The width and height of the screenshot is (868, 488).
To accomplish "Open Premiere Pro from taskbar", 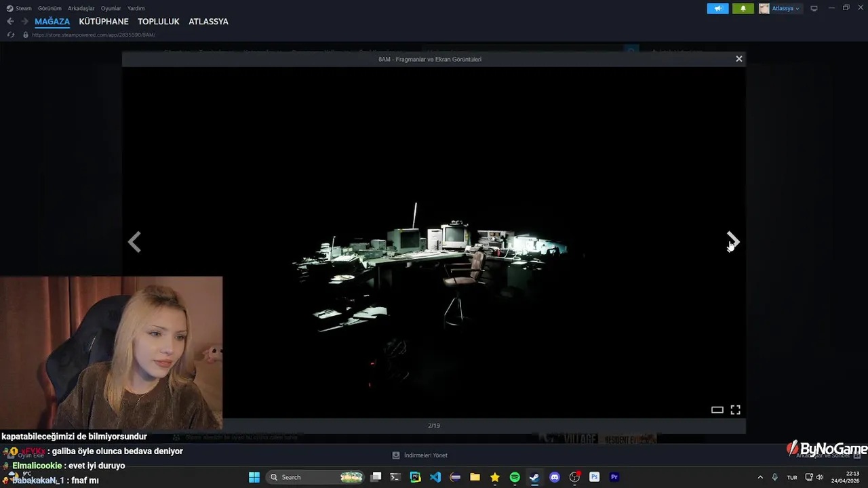I will pyautogui.click(x=614, y=477).
